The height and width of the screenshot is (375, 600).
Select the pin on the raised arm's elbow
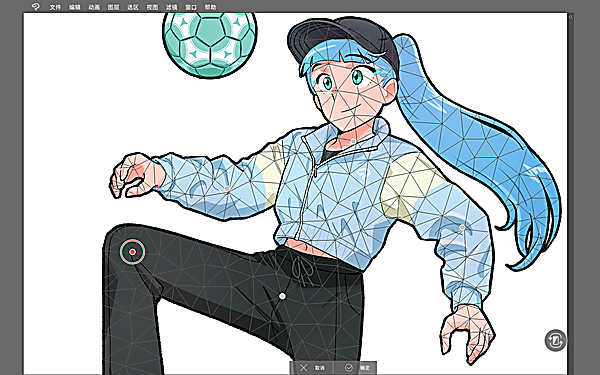pos(227,188)
